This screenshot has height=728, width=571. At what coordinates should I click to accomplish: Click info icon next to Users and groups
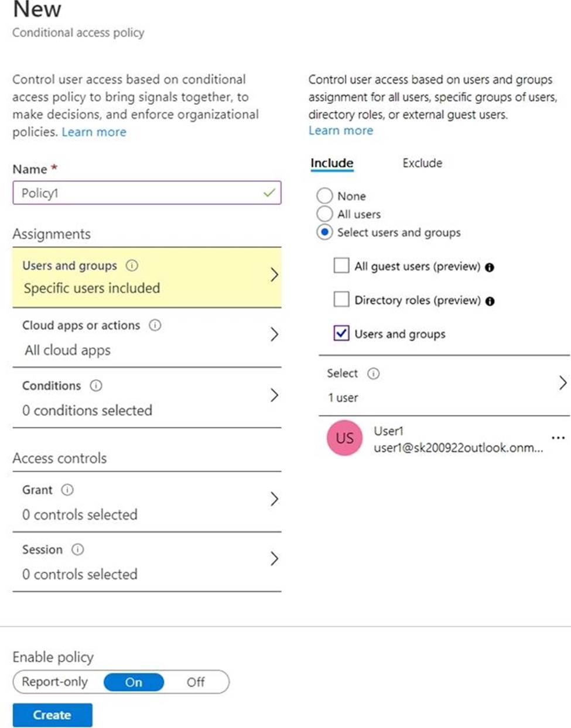point(132,266)
